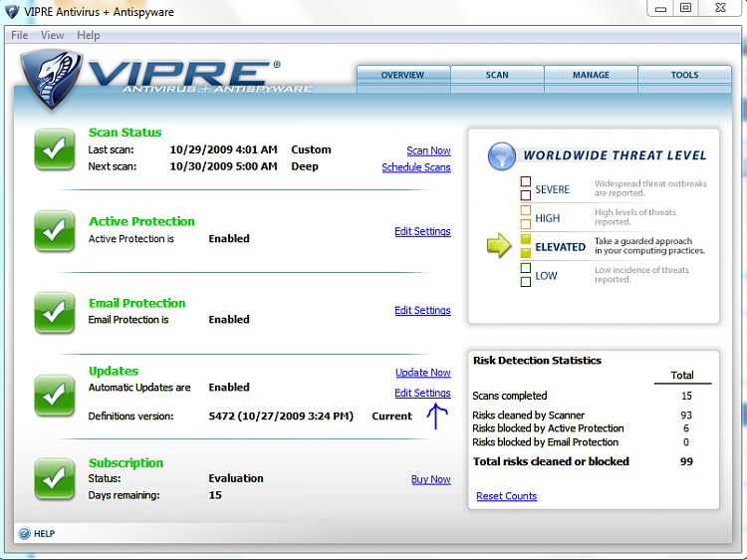Open the Schedule Scans link
Image resolution: width=747 pixels, height=560 pixels.
coord(416,167)
